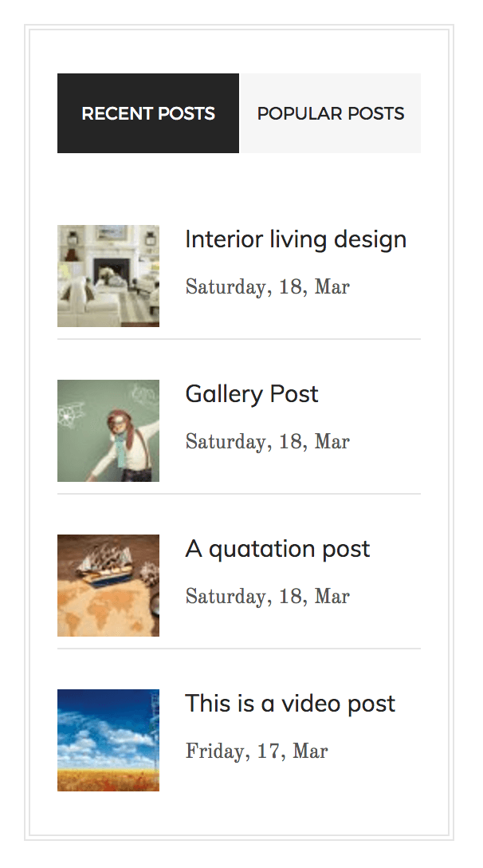Open the 'Interior living design' post title
Viewport: 483px width, 868px height.
[296, 239]
